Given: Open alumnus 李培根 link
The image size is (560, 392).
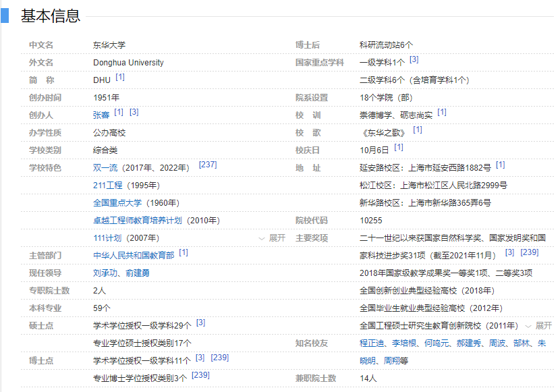Looking at the screenshot, I should pos(405,343).
